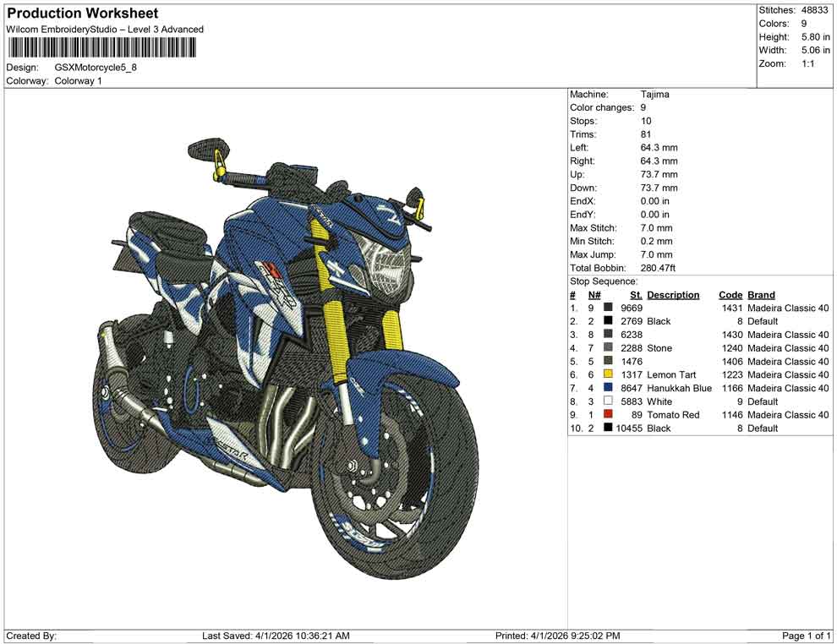Click the Brand column header
Image resolution: width=837 pixels, height=644 pixels.
pyautogui.click(x=760, y=294)
